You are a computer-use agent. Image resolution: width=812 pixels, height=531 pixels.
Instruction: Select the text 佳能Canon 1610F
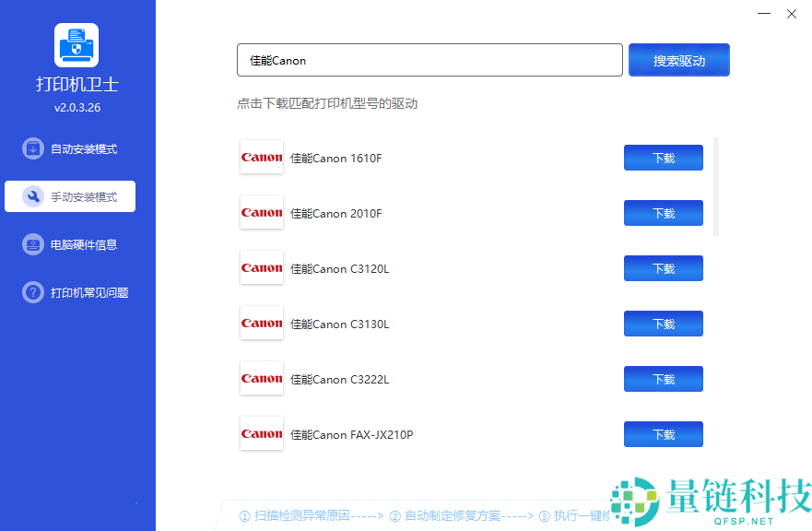[336, 158]
